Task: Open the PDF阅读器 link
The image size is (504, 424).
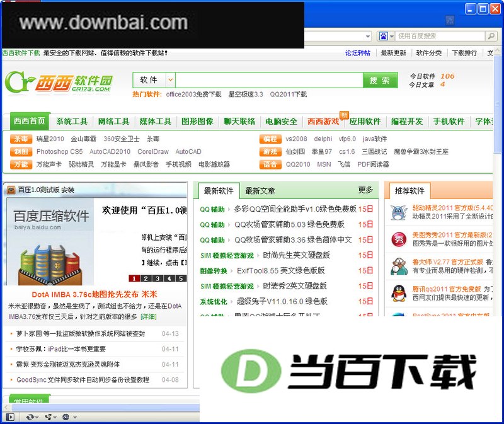Action: point(373,164)
